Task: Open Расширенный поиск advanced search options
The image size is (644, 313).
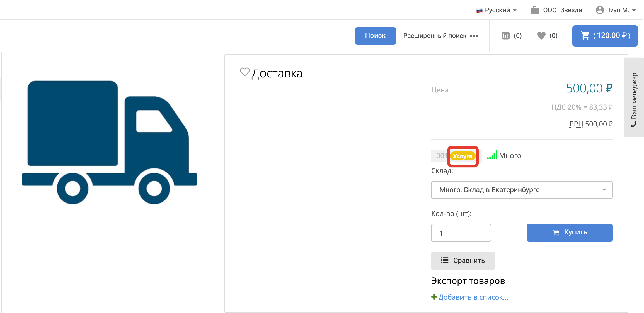Action: coord(440,36)
